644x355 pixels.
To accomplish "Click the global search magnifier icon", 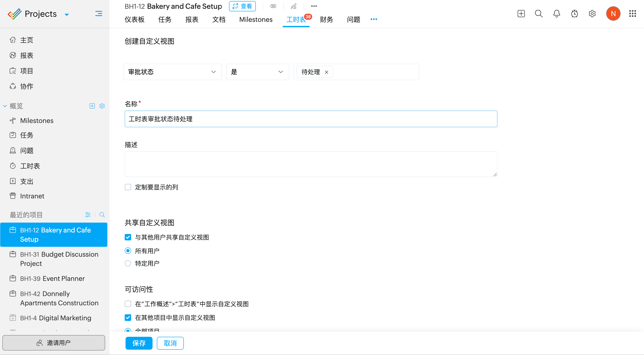I will [x=539, y=13].
